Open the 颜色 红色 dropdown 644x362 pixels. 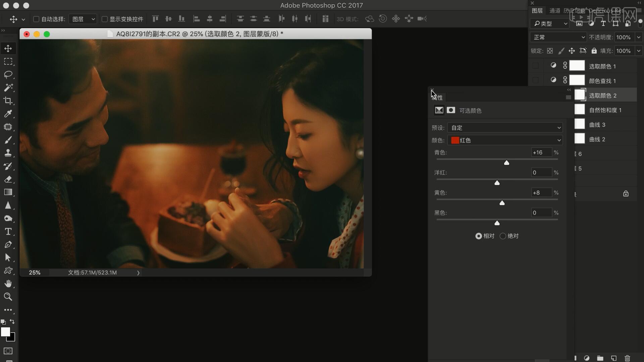point(505,140)
